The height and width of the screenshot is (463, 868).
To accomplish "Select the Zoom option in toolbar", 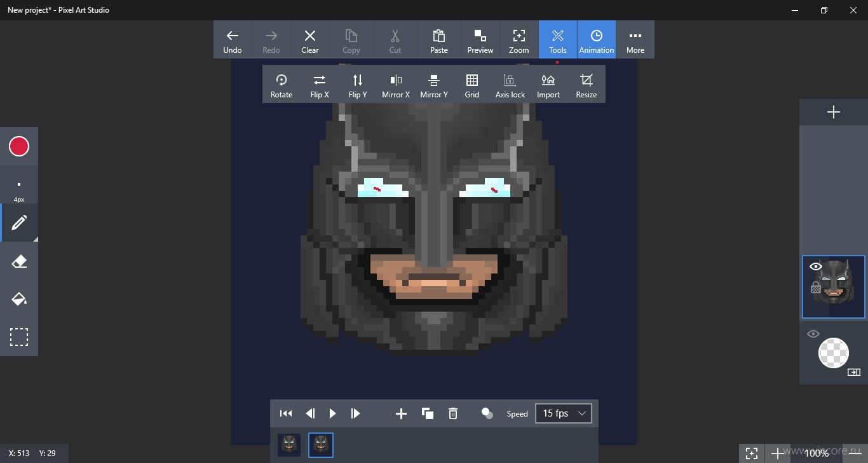I will tap(519, 39).
